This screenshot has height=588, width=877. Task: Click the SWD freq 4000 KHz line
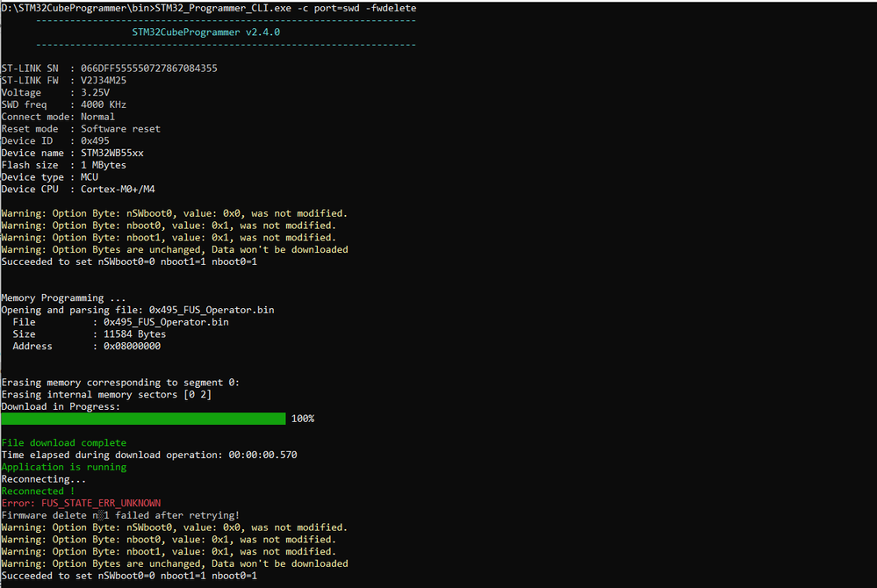(x=64, y=104)
